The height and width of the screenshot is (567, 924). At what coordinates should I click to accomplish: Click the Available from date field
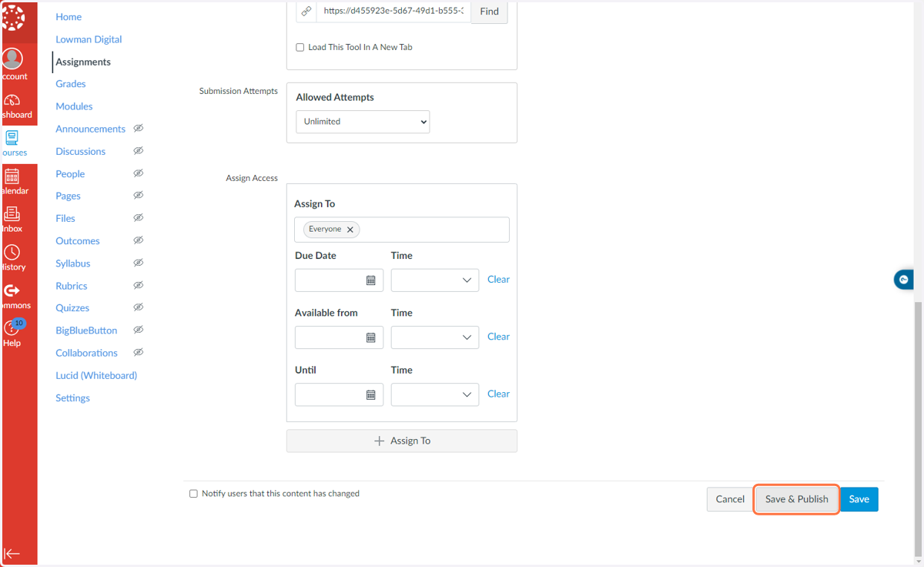(339, 337)
